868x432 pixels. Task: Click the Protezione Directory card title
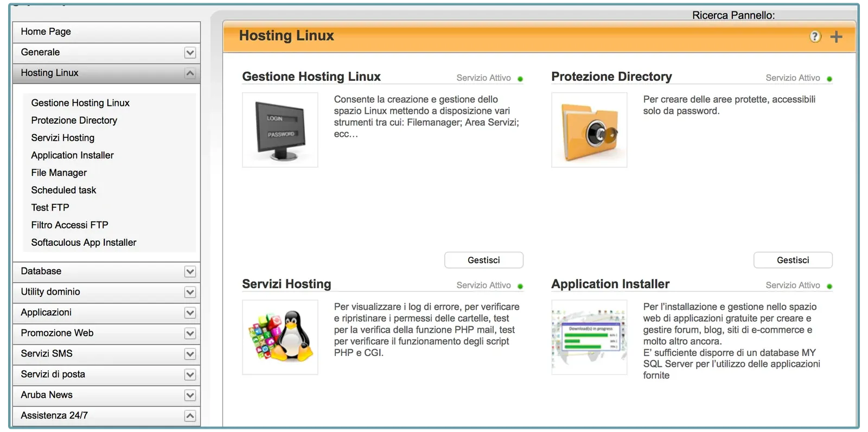(x=611, y=77)
